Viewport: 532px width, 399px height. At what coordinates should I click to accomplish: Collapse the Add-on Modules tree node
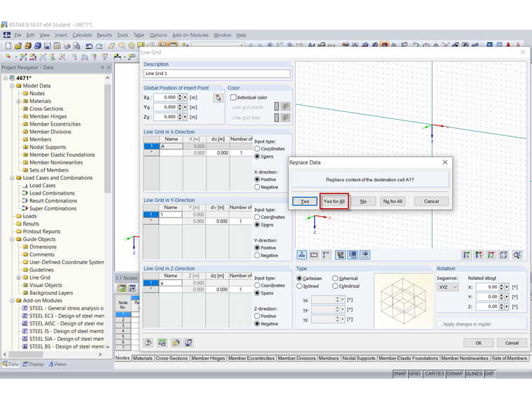12,300
